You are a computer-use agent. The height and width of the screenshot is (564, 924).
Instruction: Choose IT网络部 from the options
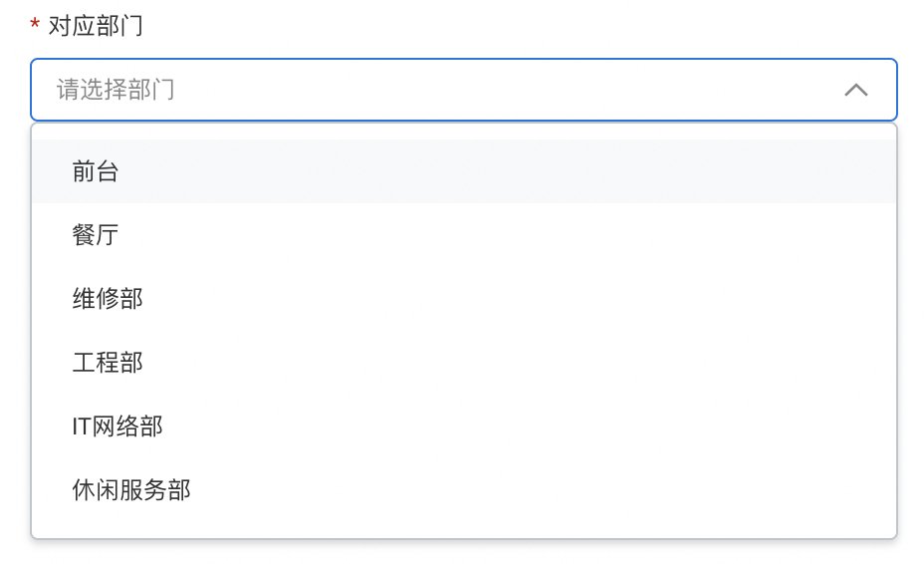[x=117, y=426]
